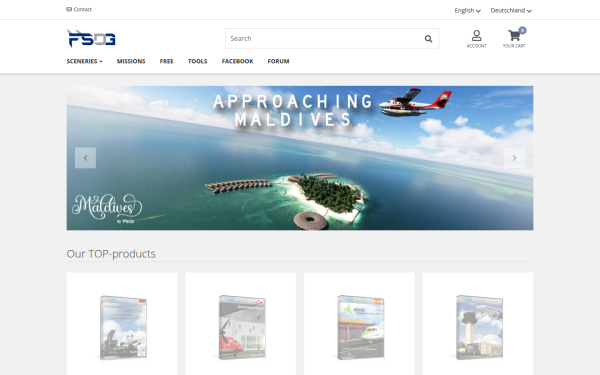Show previous banner slide arrow
Screen dimensions: 600x375
point(85,158)
